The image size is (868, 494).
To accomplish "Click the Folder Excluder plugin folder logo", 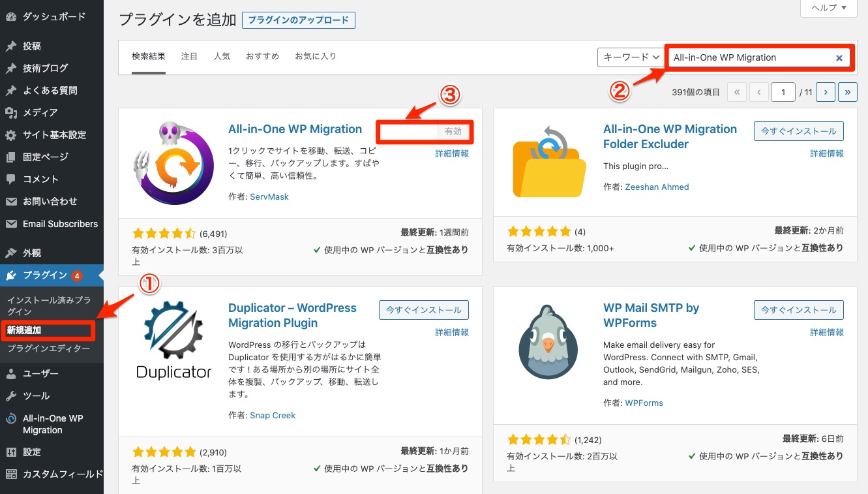I will [548, 163].
